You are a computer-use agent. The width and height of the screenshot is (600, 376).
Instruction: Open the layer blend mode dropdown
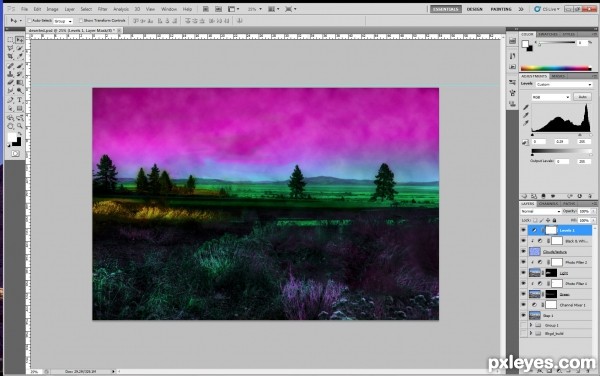(x=541, y=211)
